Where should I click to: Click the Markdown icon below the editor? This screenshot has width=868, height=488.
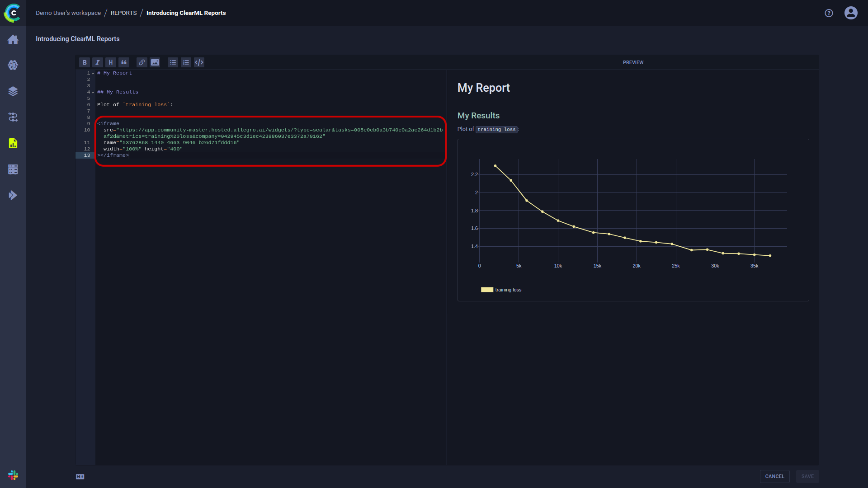[80, 477]
